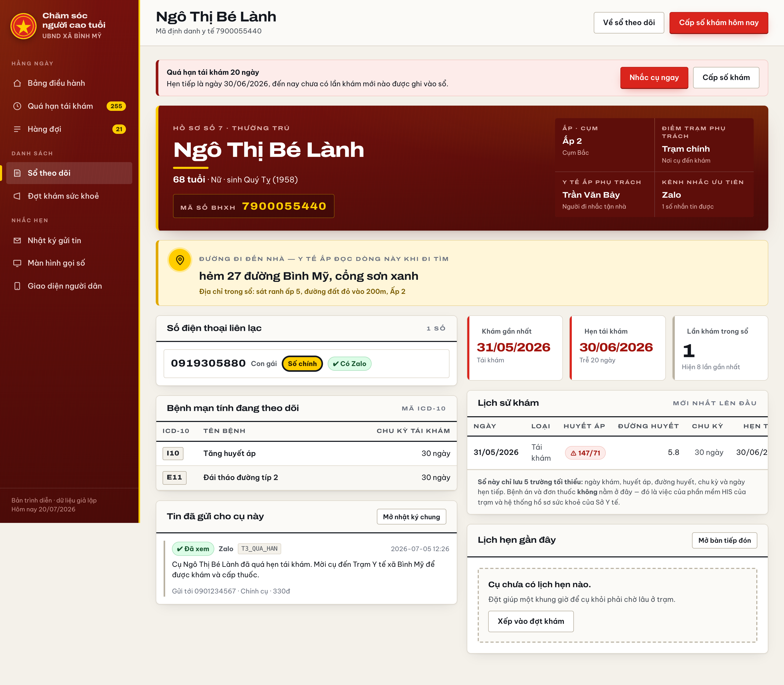784x685 pixels.
Task: Open Mở nhật ký chung log
Action: (x=411, y=517)
